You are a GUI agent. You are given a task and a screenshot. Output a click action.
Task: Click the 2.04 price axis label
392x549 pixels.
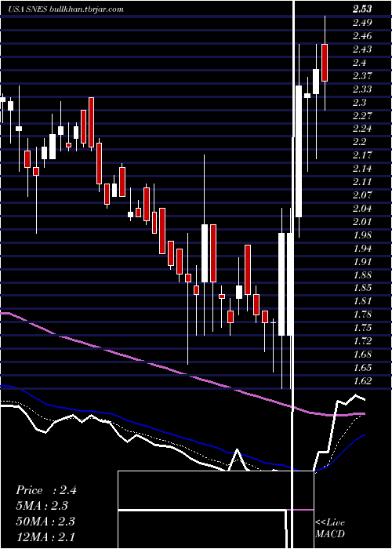362,209
